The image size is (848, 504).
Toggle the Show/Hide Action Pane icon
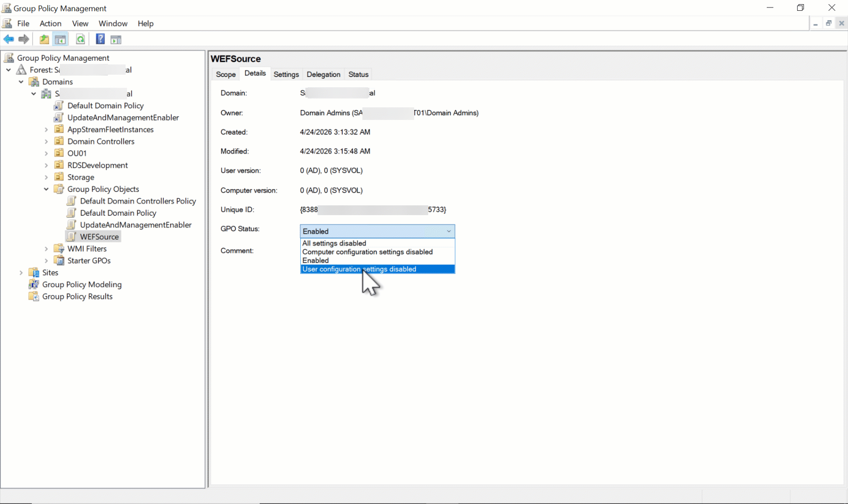pos(116,39)
